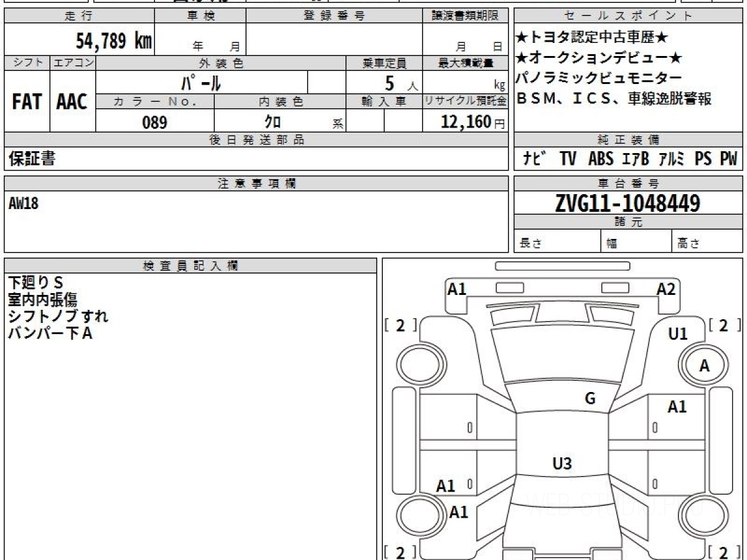
Task: Select the 登録番号 header
Action: point(334,16)
